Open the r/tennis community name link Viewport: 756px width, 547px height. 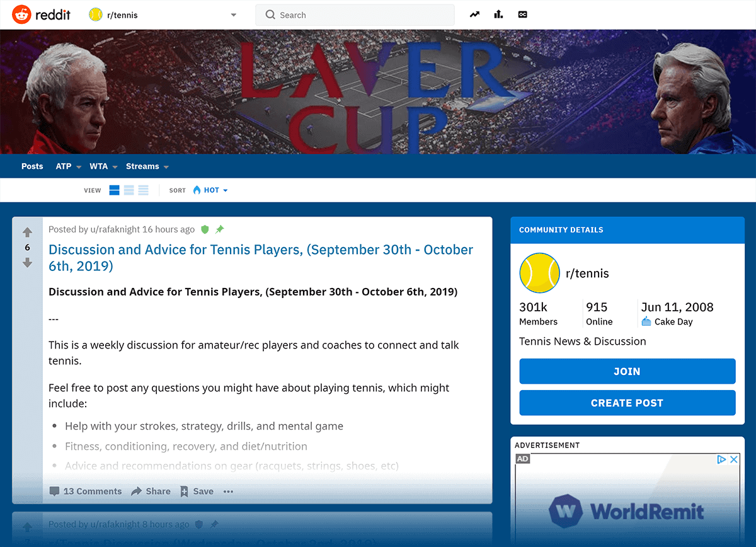pos(587,273)
